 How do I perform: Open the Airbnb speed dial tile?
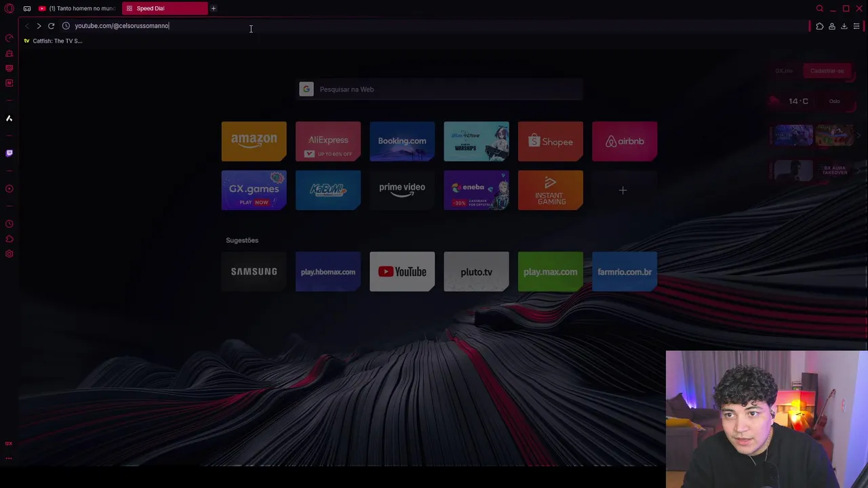[625, 142]
